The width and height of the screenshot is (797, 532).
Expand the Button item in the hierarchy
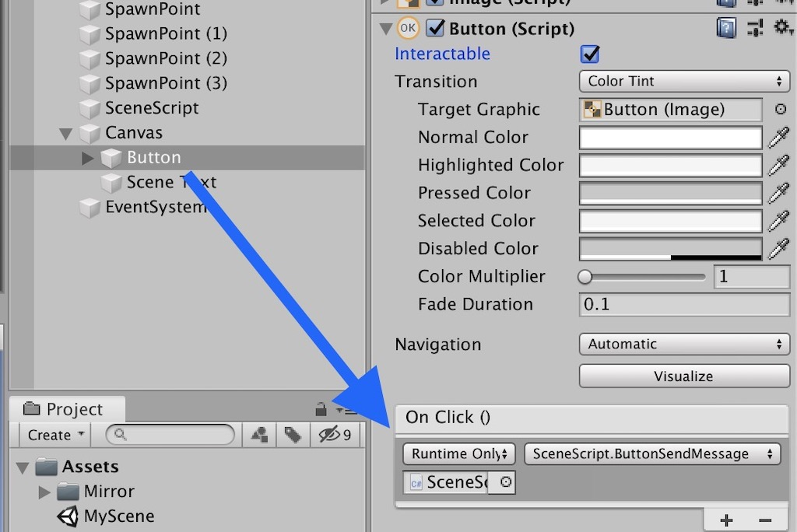click(88, 158)
